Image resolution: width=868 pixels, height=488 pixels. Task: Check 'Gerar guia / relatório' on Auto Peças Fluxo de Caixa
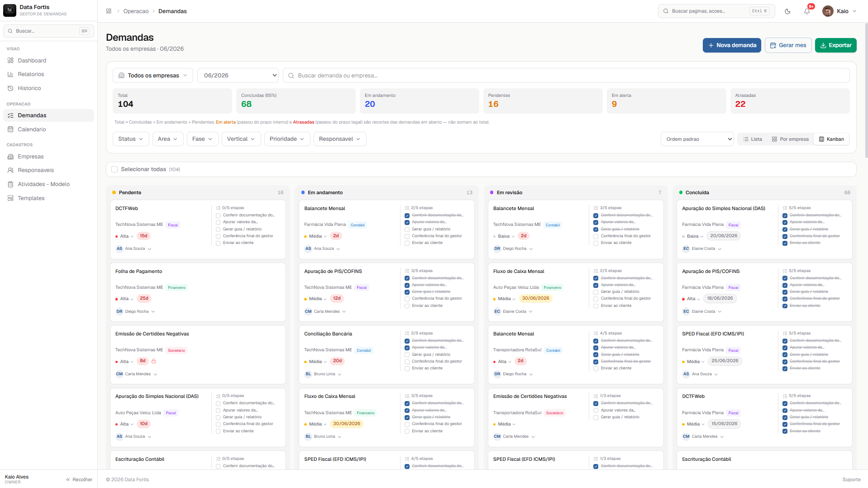[596, 292]
